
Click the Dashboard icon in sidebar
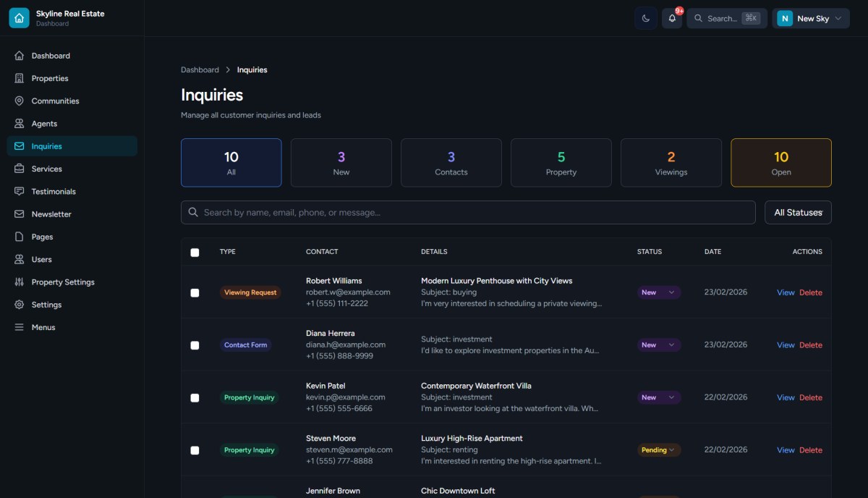pos(19,56)
